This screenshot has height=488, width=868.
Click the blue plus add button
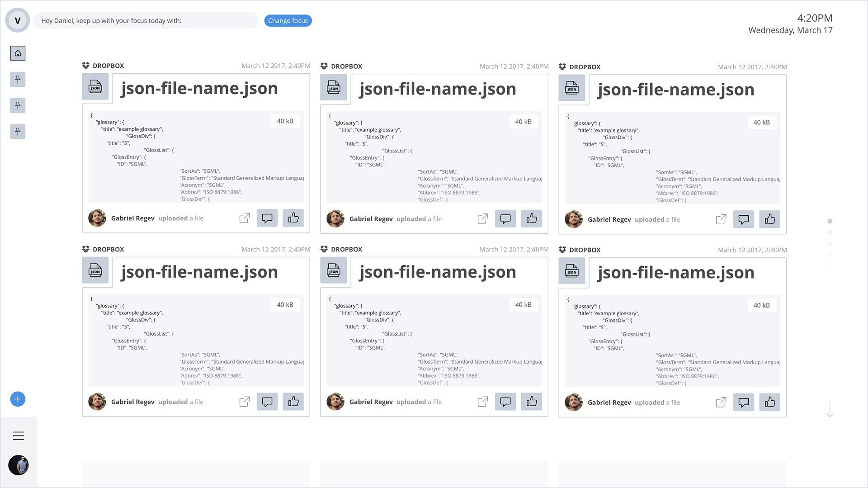click(x=18, y=399)
